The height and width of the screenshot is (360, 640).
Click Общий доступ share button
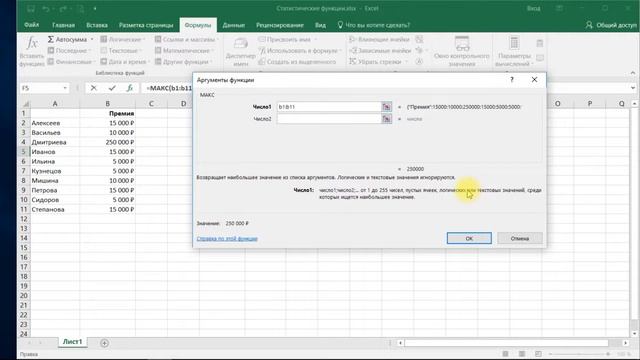(x=611, y=25)
